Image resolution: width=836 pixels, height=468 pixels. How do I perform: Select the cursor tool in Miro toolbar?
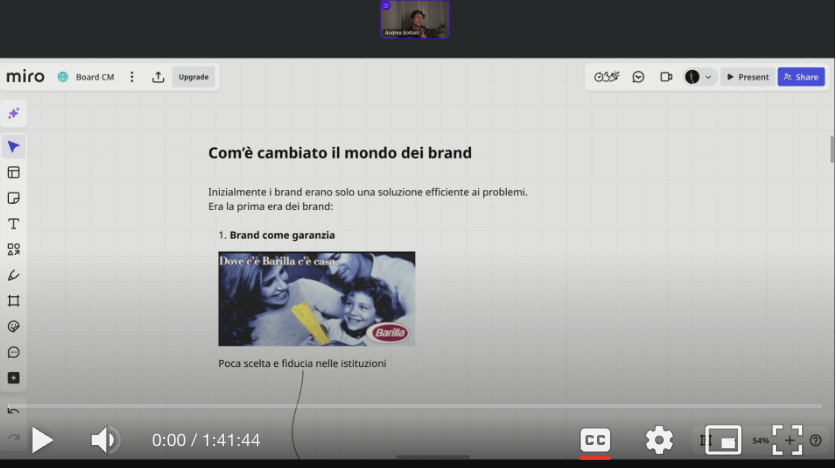coord(14,147)
